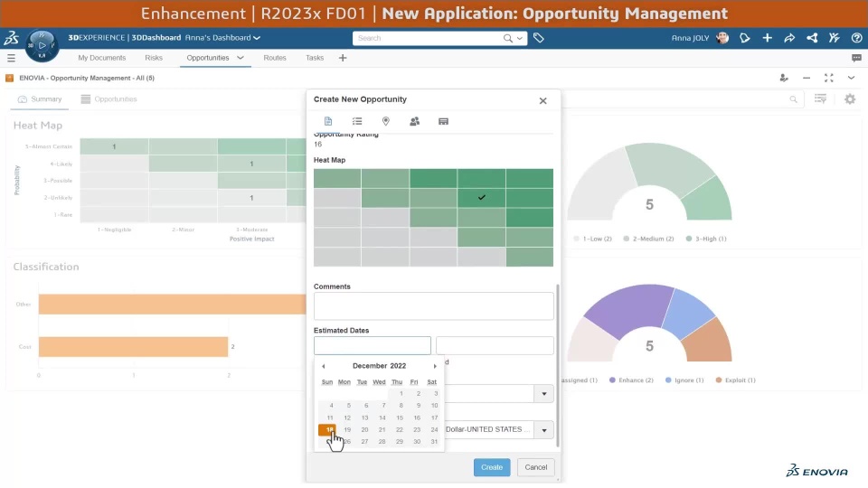868x488 pixels.
Task: Click the dialog vertical scrollbar
Action: 557,365
